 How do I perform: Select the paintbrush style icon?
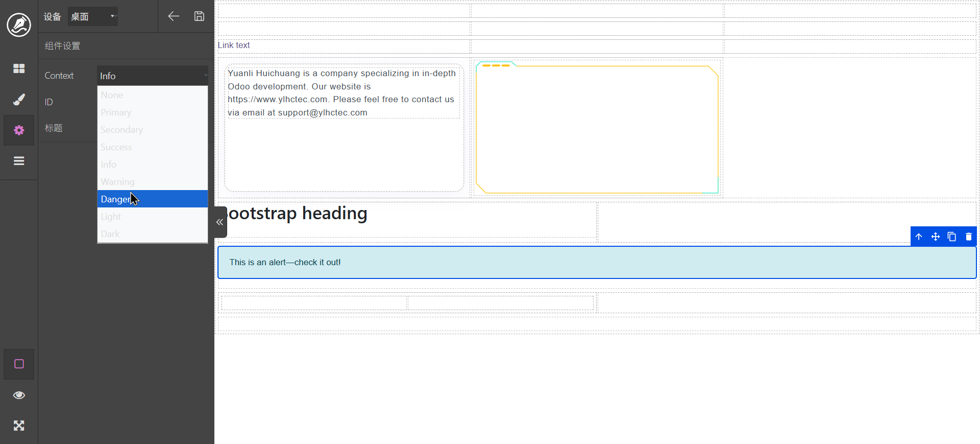(19, 100)
